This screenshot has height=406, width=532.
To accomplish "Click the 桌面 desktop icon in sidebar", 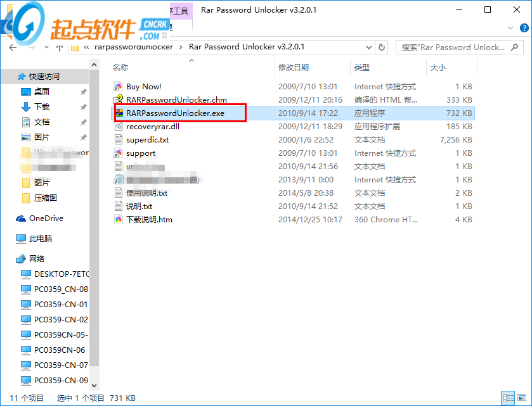I will point(26,92).
